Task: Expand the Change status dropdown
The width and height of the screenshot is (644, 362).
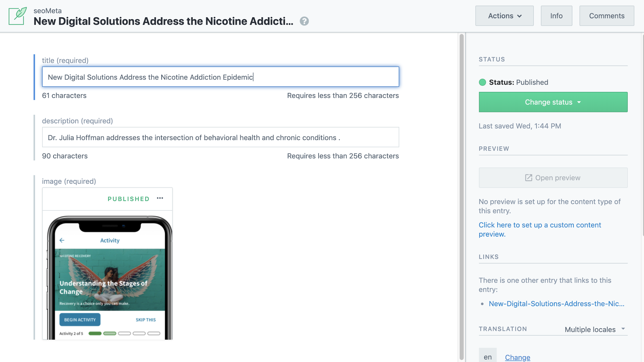Action: tap(553, 102)
